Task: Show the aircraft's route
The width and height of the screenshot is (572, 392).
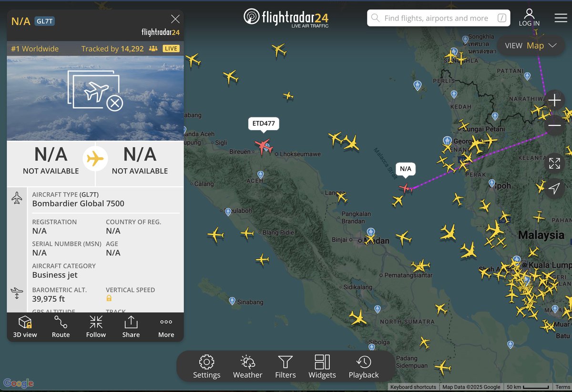Action: tap(61, 327)
